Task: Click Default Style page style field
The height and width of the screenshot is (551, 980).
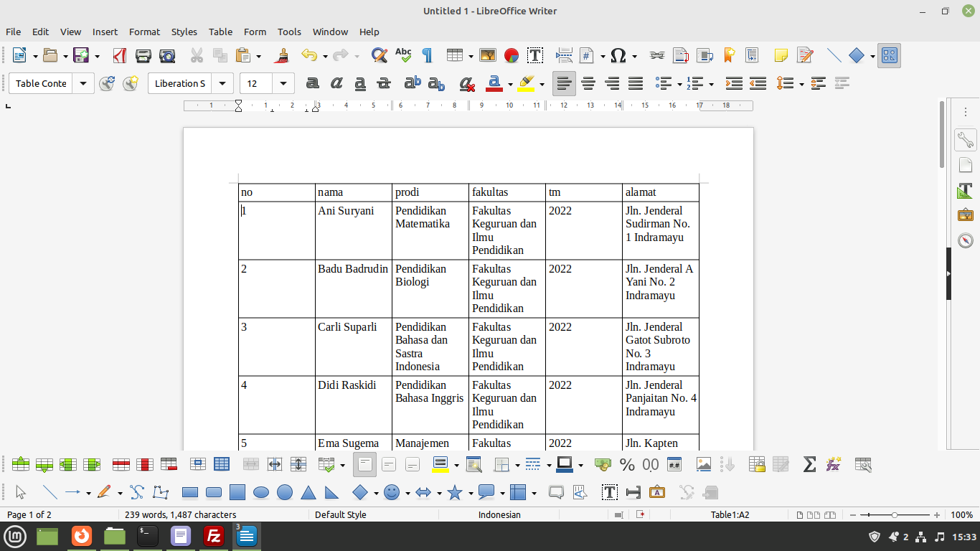Action: (341, 514)
